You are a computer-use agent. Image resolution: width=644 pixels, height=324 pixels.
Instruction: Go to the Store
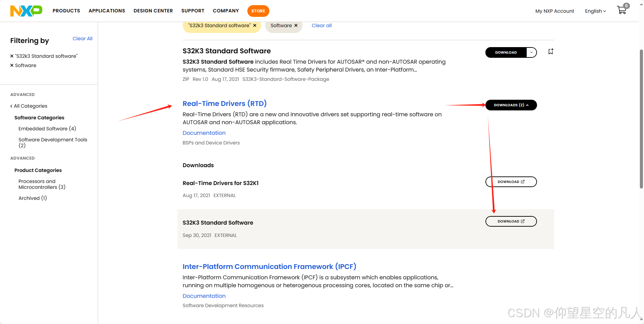[x=258, y=11]
